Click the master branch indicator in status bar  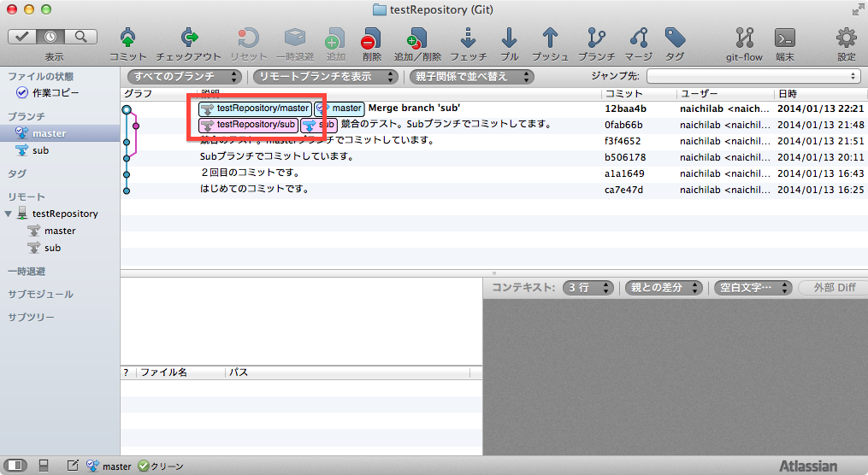point(109,466)
